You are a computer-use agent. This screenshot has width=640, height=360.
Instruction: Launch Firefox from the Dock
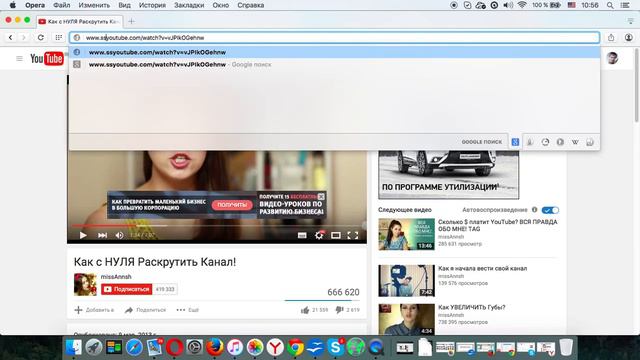(x=215, y=347)
